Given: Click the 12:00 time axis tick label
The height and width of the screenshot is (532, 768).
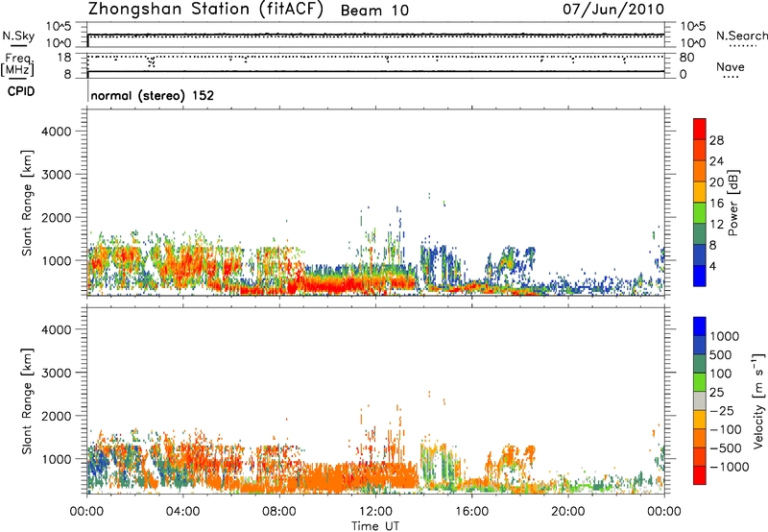Looking at the screenshot, I should 375,512.
